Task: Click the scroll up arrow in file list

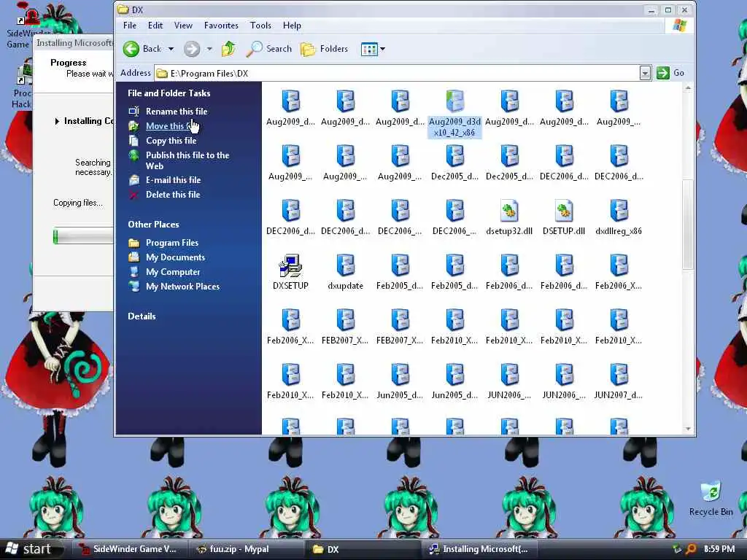Action: click(688, 88)
